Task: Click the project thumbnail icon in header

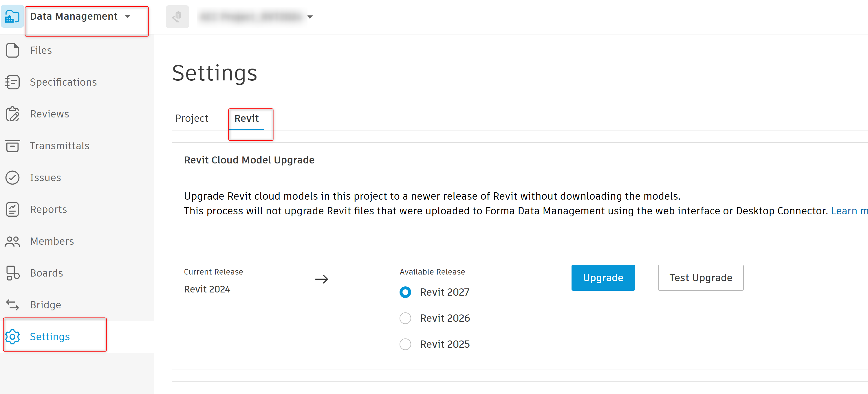Action: point(177,16)
